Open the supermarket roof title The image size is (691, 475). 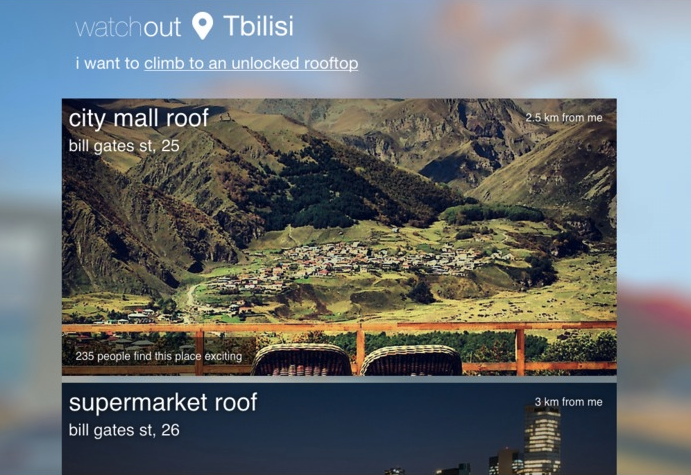pyautogui.click(x=163, y=402)
